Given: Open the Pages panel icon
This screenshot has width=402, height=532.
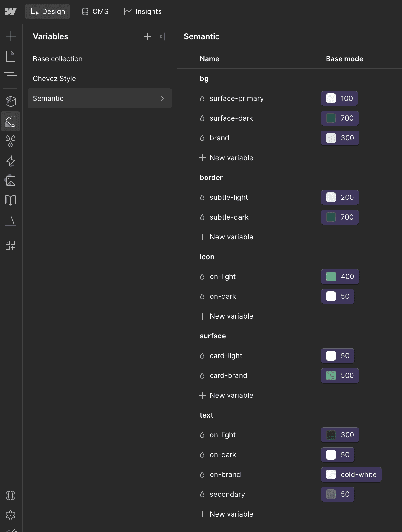Looking at the screenshot, I should point(11,56).
